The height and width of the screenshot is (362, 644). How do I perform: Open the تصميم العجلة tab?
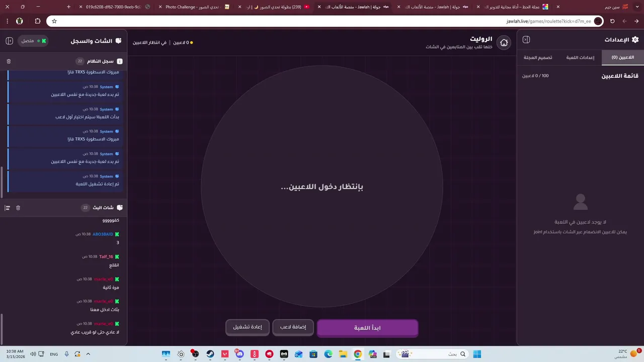point(538,57)
